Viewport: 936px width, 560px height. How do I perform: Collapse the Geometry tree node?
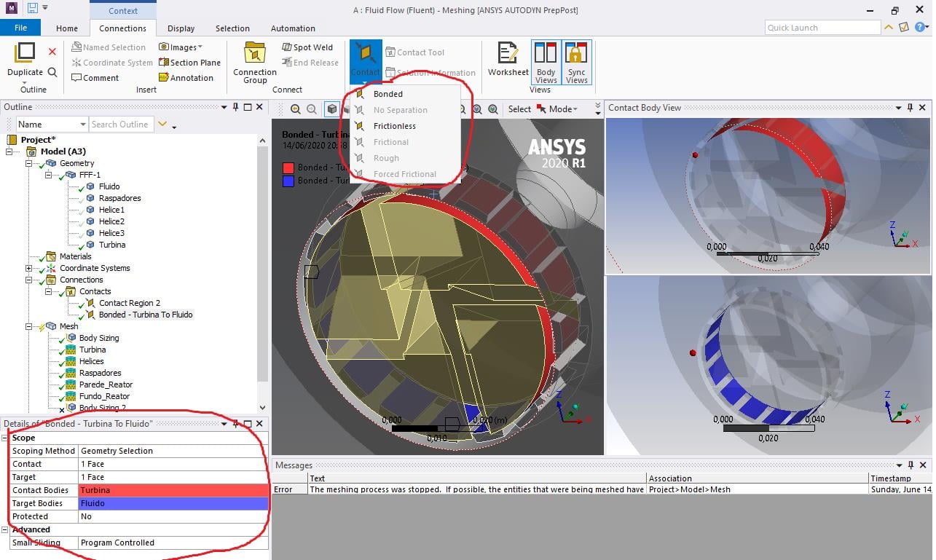29,163
